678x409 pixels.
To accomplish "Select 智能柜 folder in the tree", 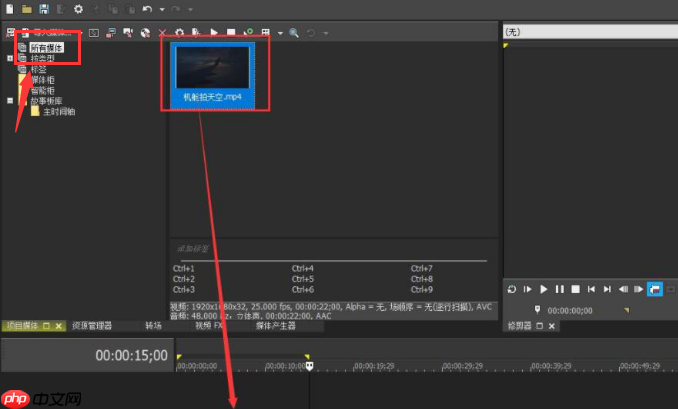I will (42, 90).
